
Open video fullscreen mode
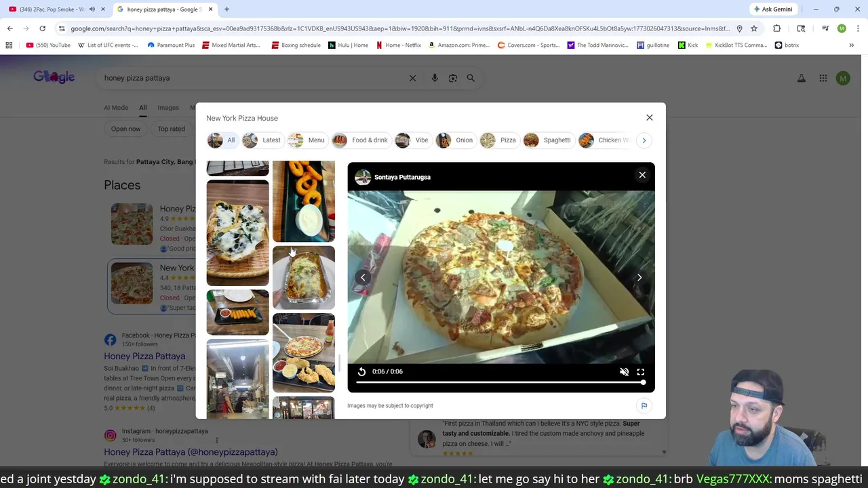(640, 371)
